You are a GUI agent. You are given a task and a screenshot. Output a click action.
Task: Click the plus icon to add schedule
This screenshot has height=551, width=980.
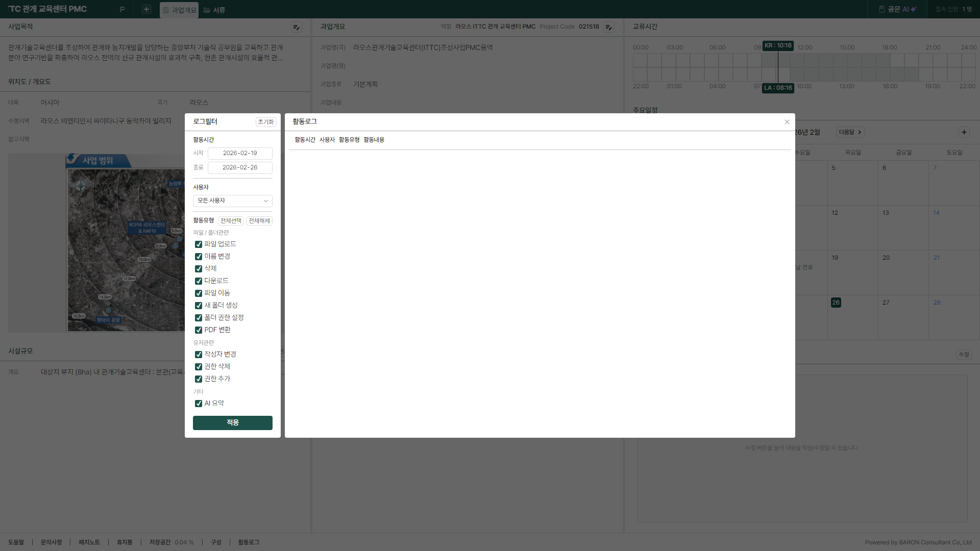point(964,132)
